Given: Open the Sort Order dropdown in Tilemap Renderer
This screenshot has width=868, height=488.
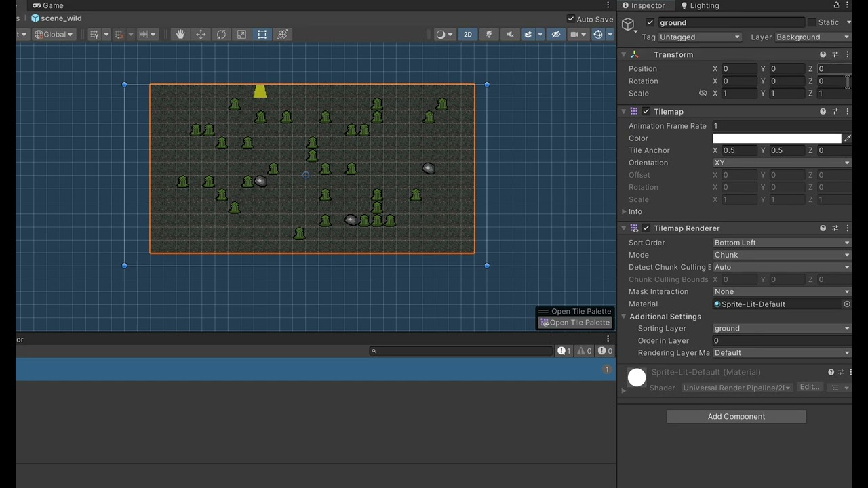Looking at the screenshot, I should tap(781, 242).
